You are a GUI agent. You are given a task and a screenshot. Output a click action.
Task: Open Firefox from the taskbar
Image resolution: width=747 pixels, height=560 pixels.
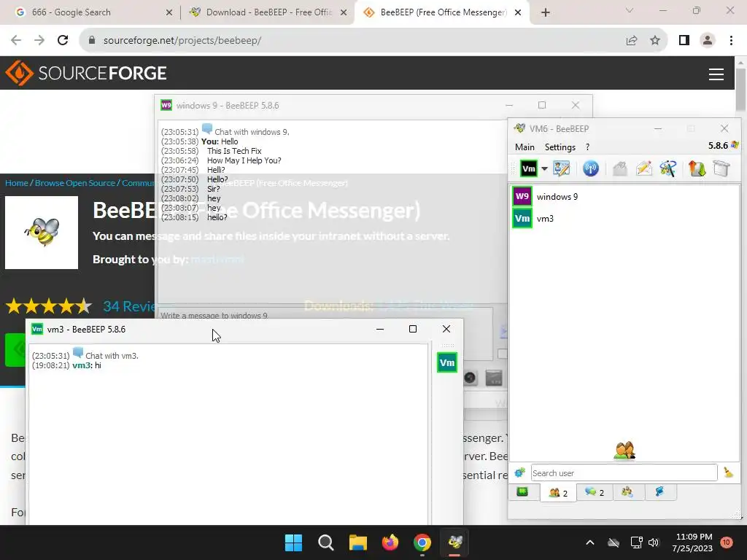pos(390,542)
